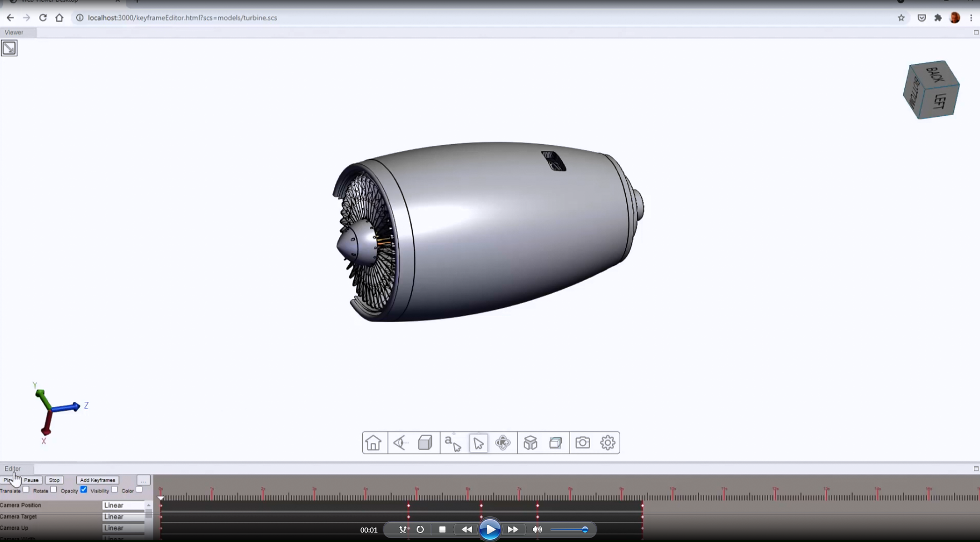Viewport: 980px width, 542px height.
Task: Select last Camera Position keyframe
Action: (x=642, y=505)
